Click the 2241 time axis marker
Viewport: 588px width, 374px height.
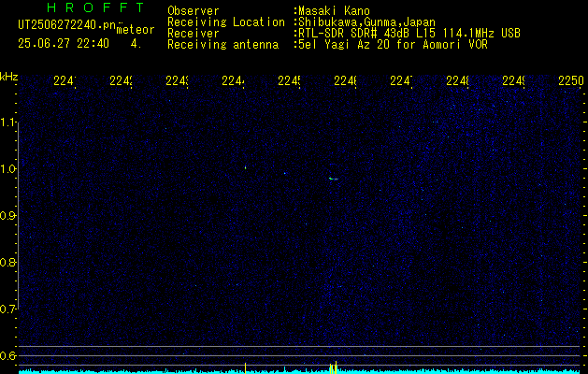(65, 81)
